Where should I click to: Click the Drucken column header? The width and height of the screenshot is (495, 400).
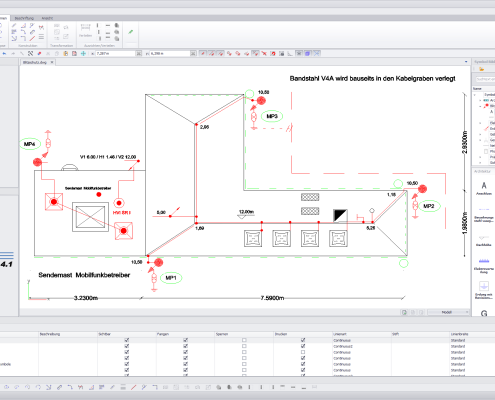coord(303,334)
